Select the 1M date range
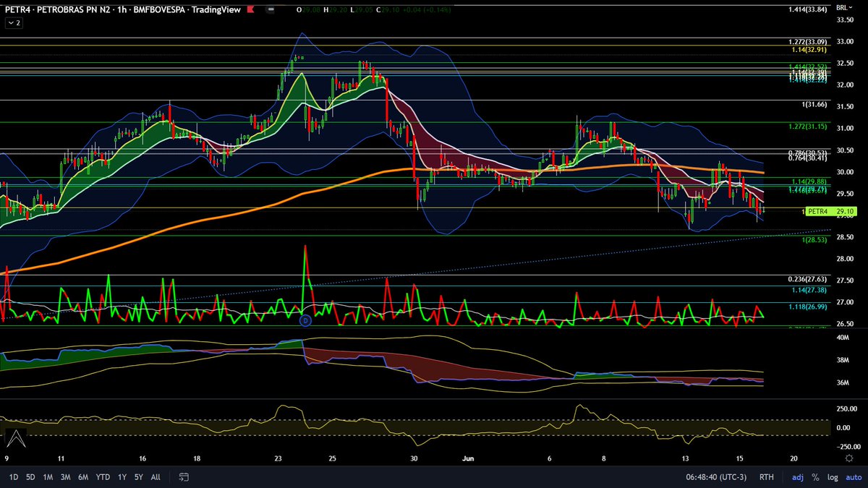 [x=48, y=477]
